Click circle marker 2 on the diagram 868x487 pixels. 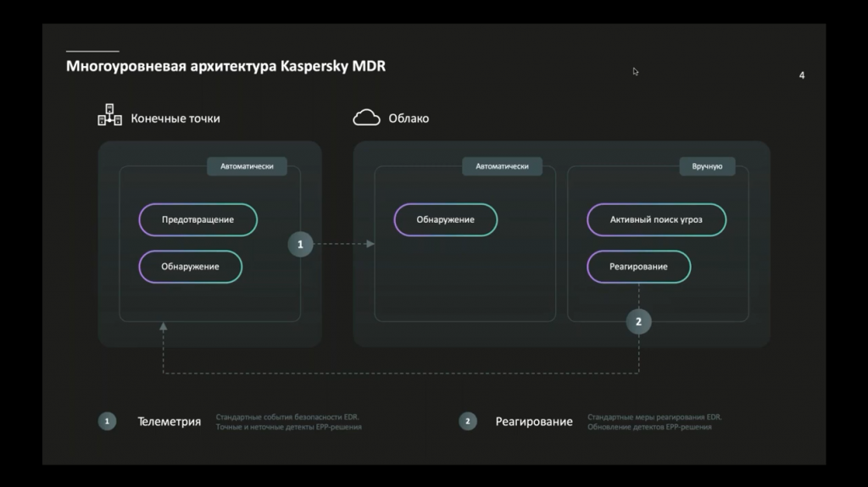pyautogui.click(x=638, y=322)
